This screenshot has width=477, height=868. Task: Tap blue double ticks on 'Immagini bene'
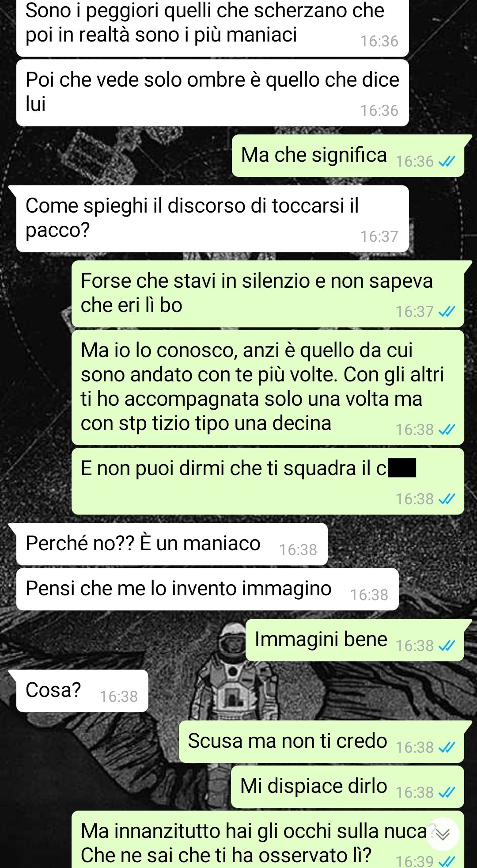447,646
